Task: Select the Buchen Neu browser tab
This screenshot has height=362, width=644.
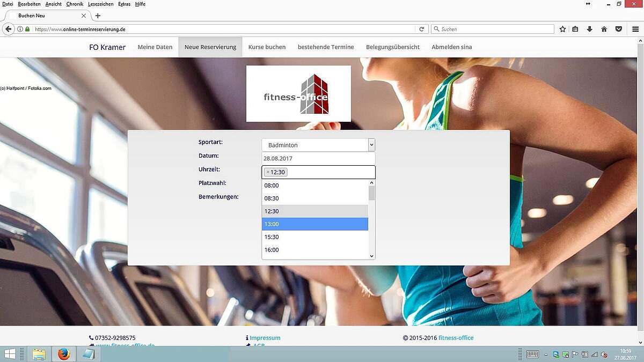Action: pyautogui.click(x=48, y=16)
